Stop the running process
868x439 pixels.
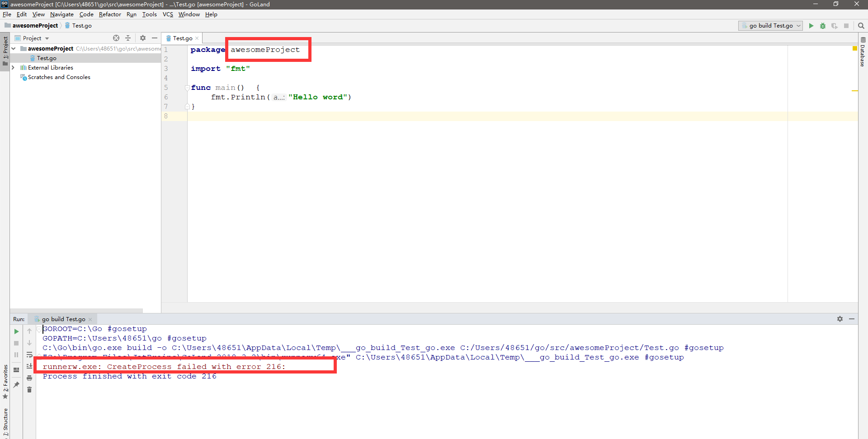846,26
